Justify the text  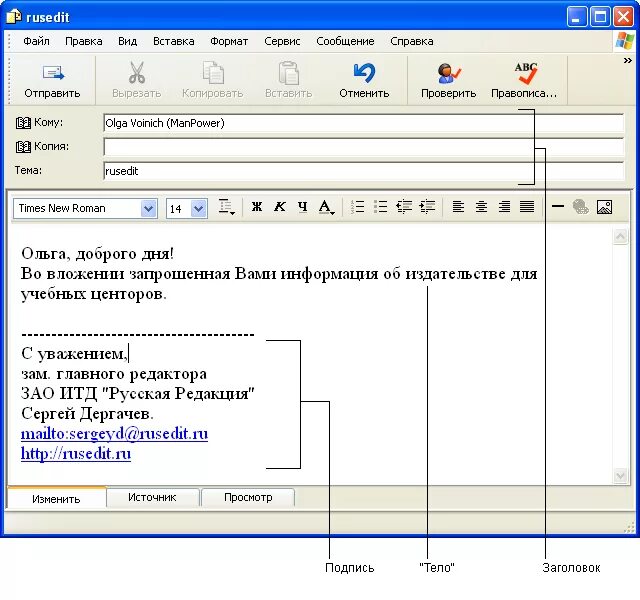coord(527,207)
